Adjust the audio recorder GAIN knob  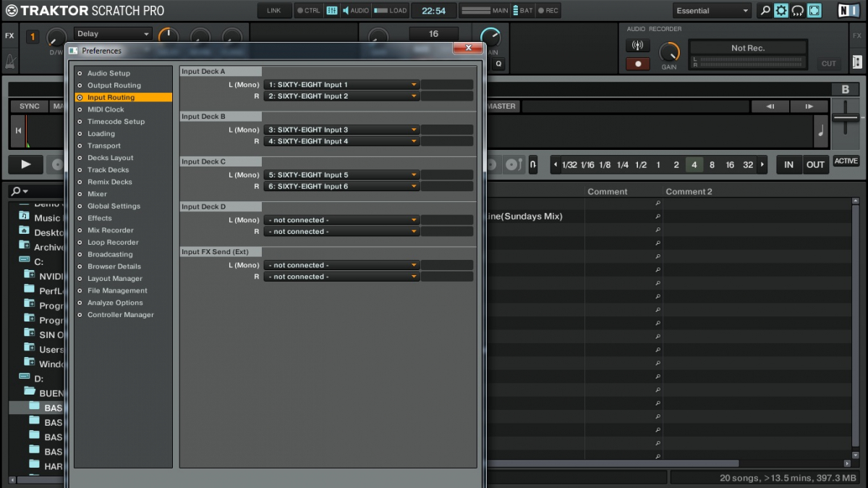(x=670, y=51)
